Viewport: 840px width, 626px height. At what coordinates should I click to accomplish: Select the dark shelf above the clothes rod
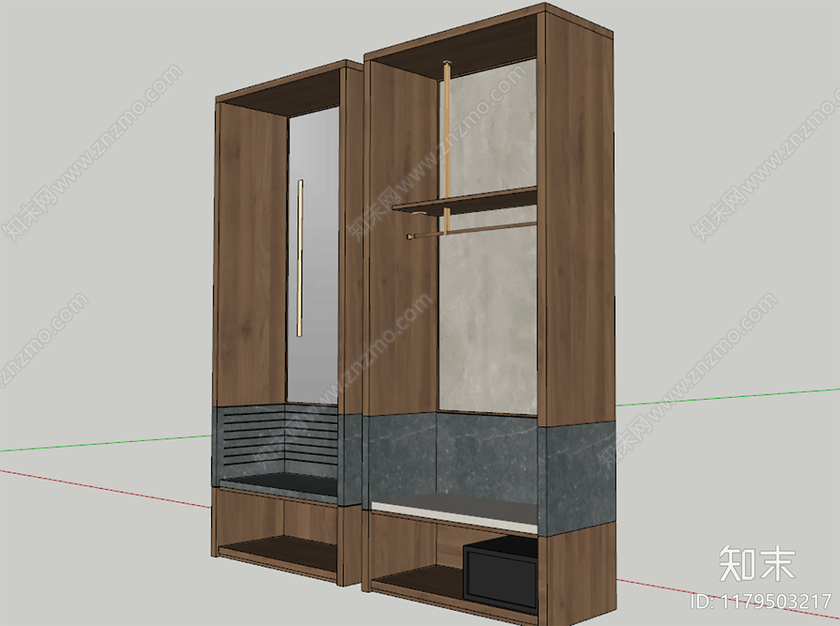(464, 201)
